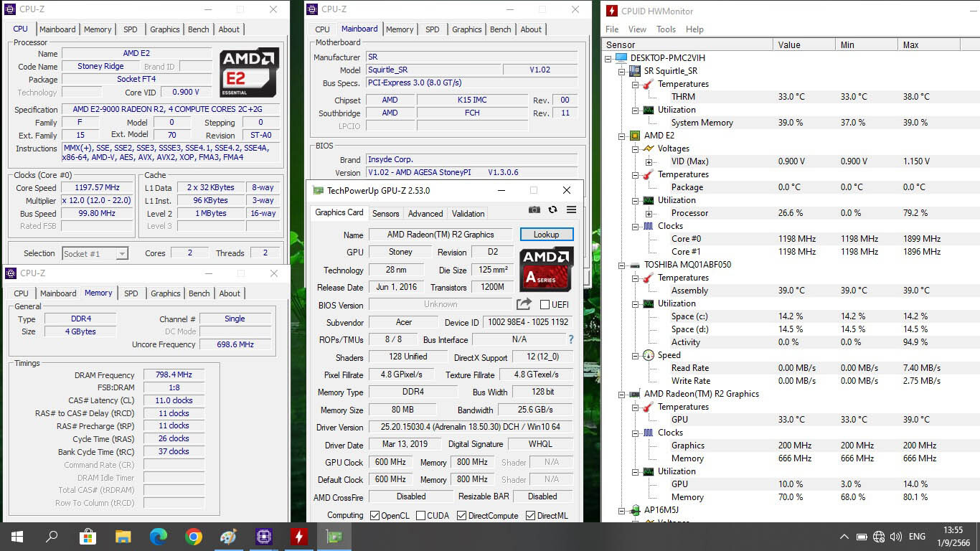This screenshot has height=551, width=980.
Task: Collapse the AMD E2 node in HWMonitor
Action: click(x=622, y=136)
